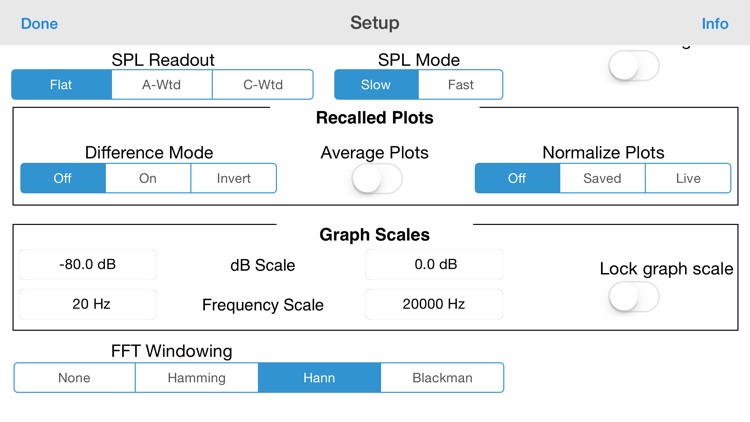Choose Hamming FFT windowing
Screen dimensions: 750x422
[197, 378]
